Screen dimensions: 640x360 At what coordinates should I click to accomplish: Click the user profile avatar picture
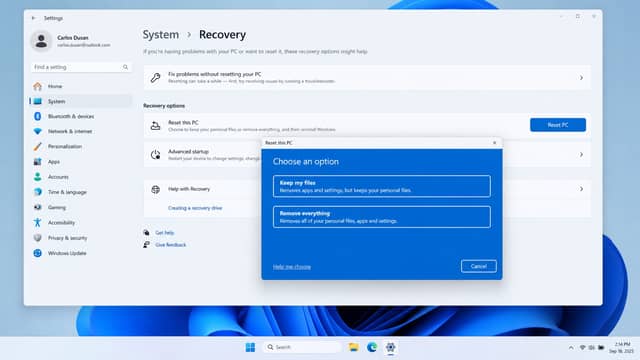pos(41,41)
